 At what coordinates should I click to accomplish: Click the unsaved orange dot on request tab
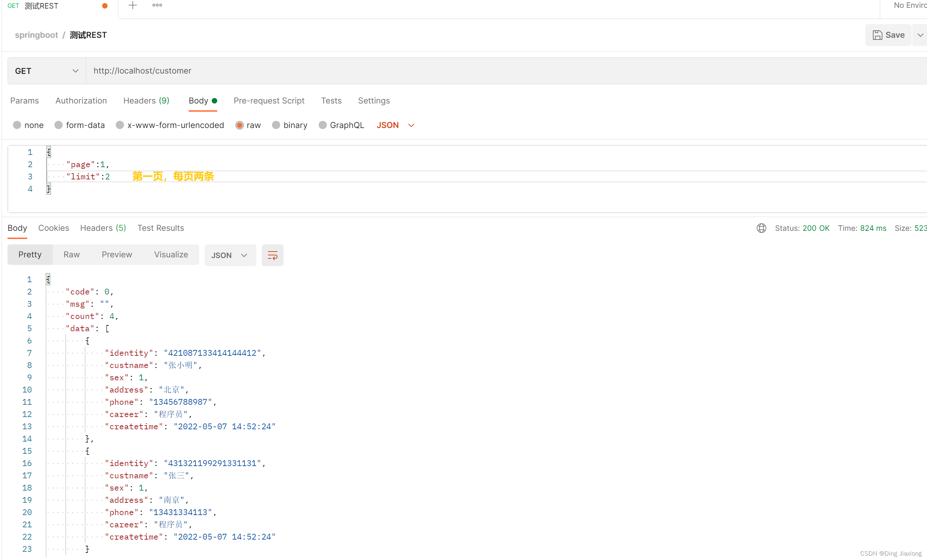[x=105, y=6]
